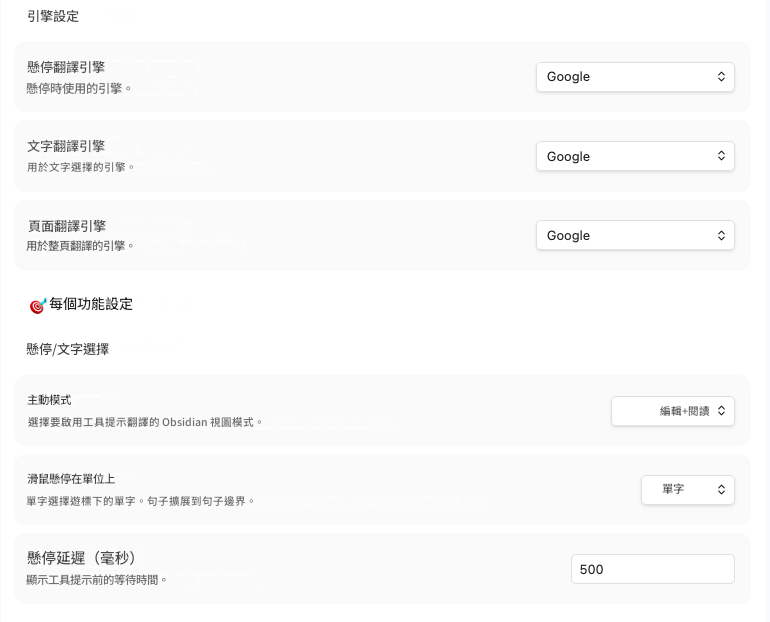Click the description 用於文字選擇的引擎。
This screenshot has width=770, height=622.
coord(81,167)
